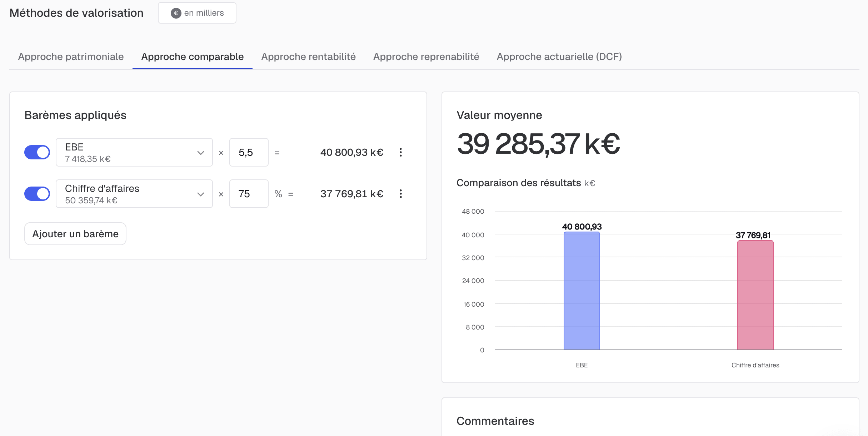Click the euro icon in en milliers button
The height and width of the screenshot is (436, 868).
click(x=176, y=13)
